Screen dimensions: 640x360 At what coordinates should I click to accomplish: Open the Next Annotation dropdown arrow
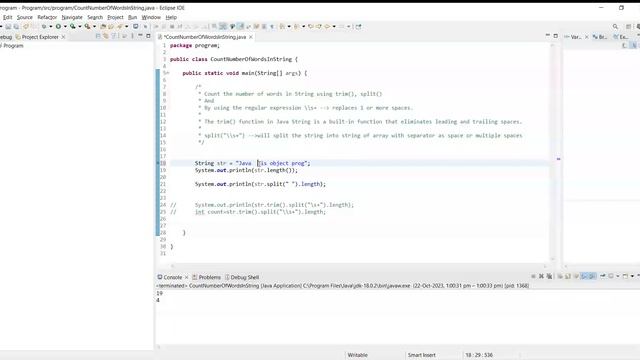(289, 27)
